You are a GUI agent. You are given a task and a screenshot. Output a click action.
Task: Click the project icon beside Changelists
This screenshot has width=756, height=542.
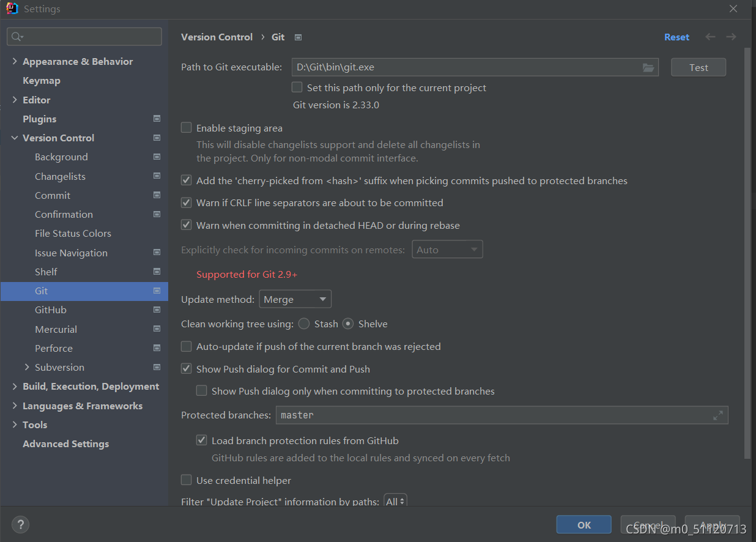point(157,176)
